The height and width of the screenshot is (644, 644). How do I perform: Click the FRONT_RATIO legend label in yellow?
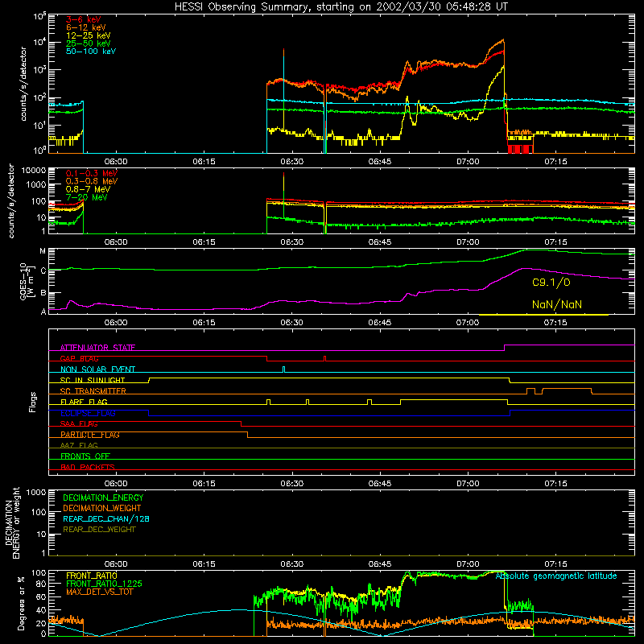coord(92,576)
